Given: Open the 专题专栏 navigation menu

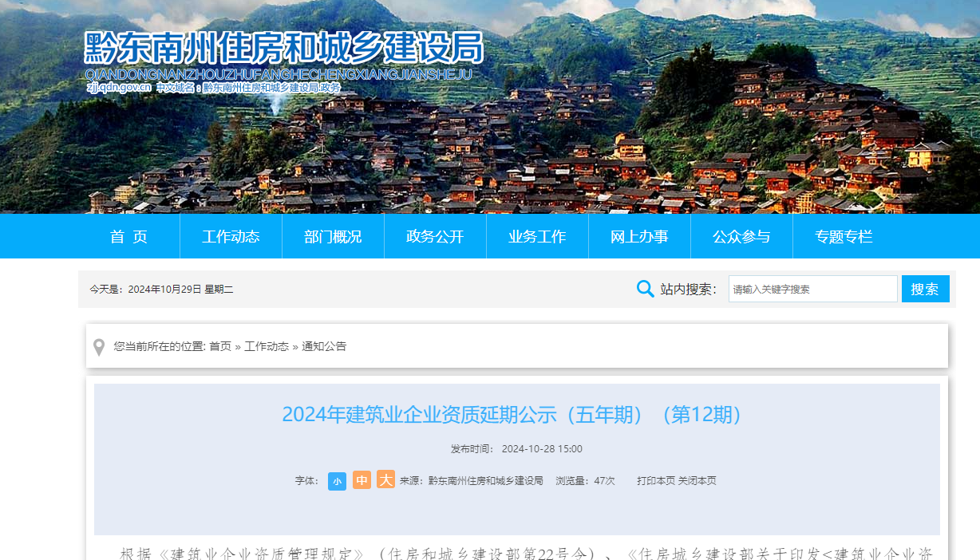Looking at the screenshot, I should (844, 236).
